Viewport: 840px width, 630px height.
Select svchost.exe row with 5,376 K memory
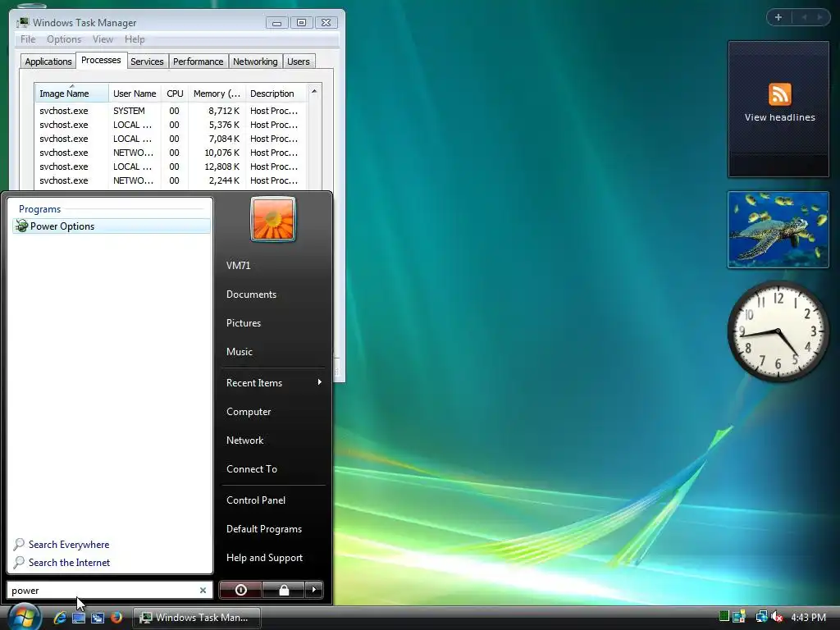[171, 125]
